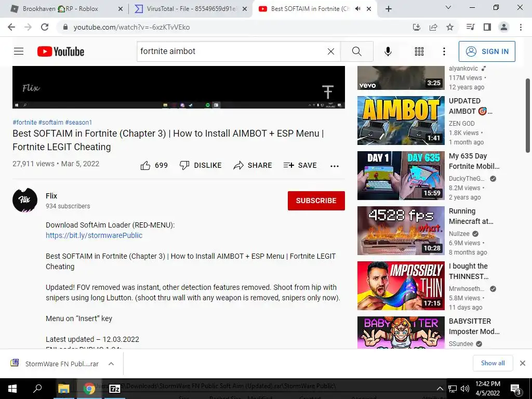Open the Windows Start menu
This screenshot has width=532, height=399.
pyautogui.click(x=12, y=389)
